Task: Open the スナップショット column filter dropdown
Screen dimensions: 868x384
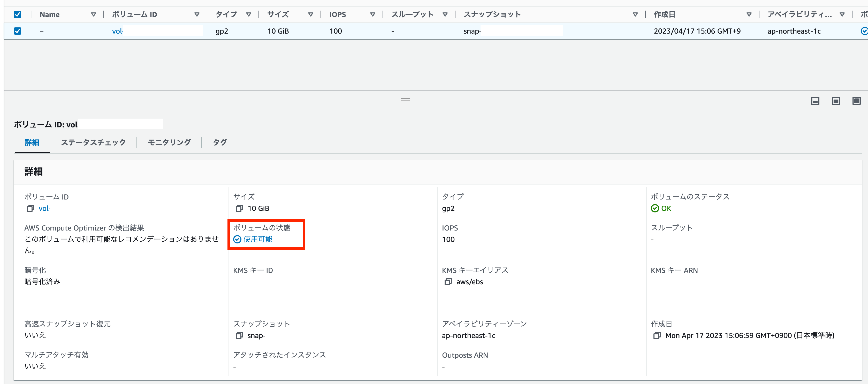Action: click(635, 14)
